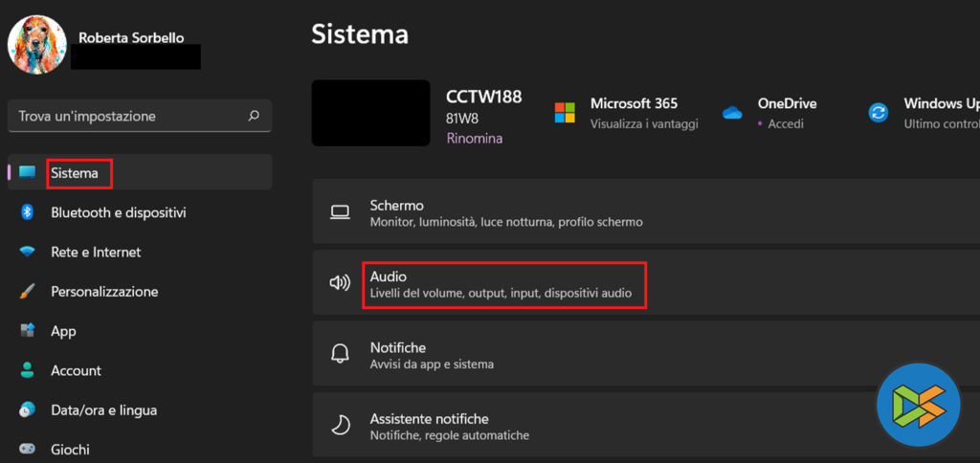Click the Rete e Internet Wi-Fi icon
The height and width of the screenshot is (463, 980).
[28, 253]
